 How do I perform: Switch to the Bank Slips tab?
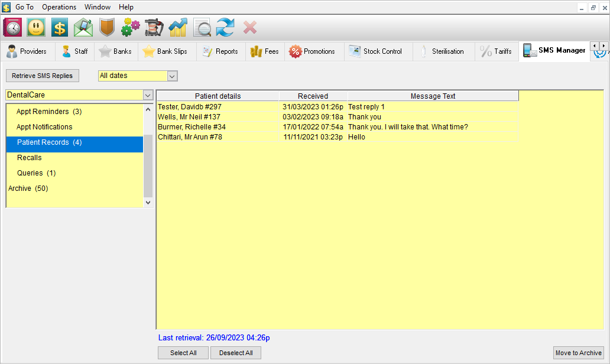pos(167,51)
